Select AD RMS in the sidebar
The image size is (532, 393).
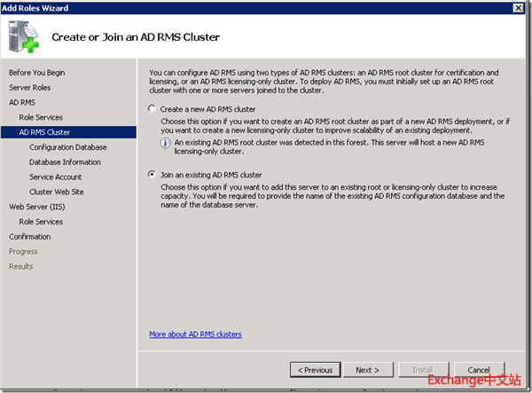[x=22, y=103]
